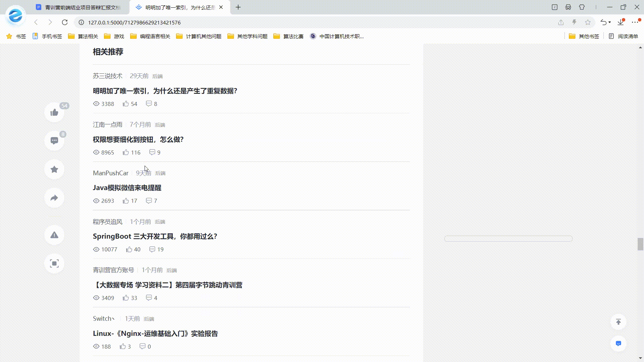Open the 阅读清单 reading list

[624, 36]
